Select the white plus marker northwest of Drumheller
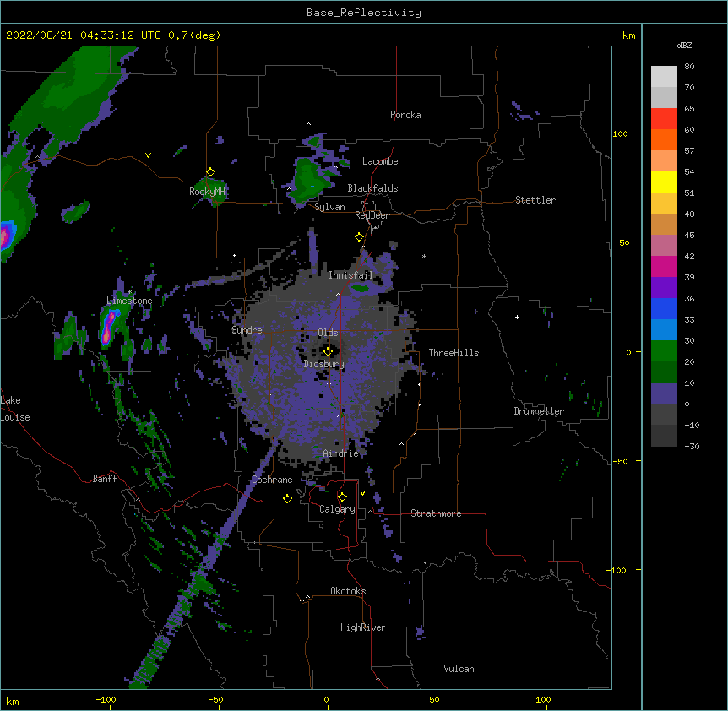 tap(517, 317)
